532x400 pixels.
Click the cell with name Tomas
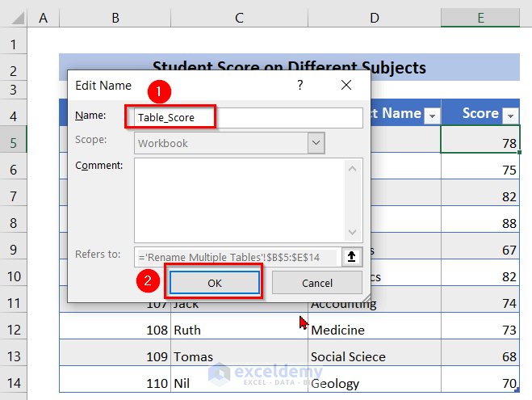click(x=239, y=356)
